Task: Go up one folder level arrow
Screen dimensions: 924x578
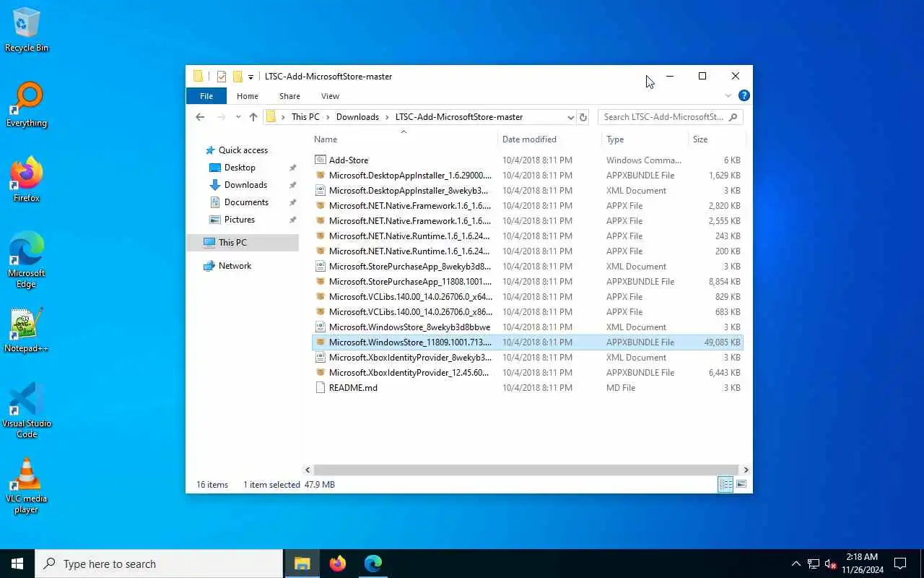Action: click(253, 117)
